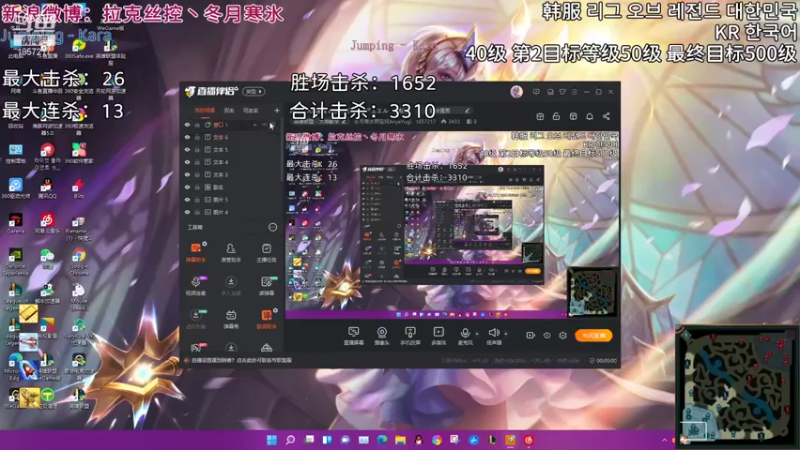Click the padlock icon in stream header

point(556,116)
